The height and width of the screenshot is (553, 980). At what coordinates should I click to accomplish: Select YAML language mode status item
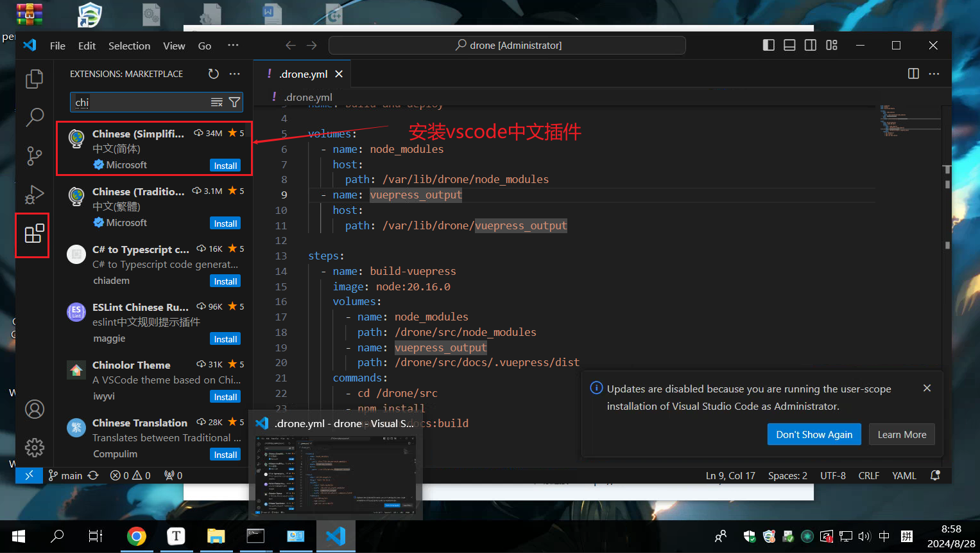coord(904,475)
